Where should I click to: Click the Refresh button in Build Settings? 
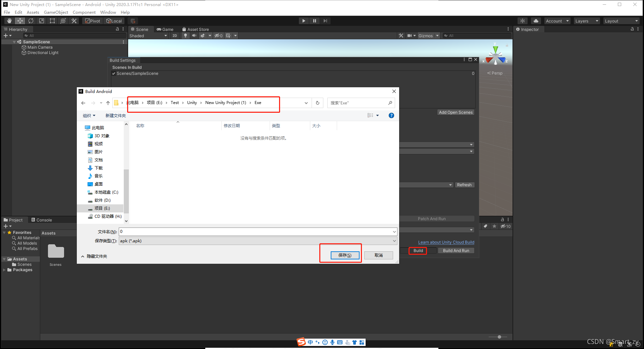pyautogui.click(x=464, y=185)
